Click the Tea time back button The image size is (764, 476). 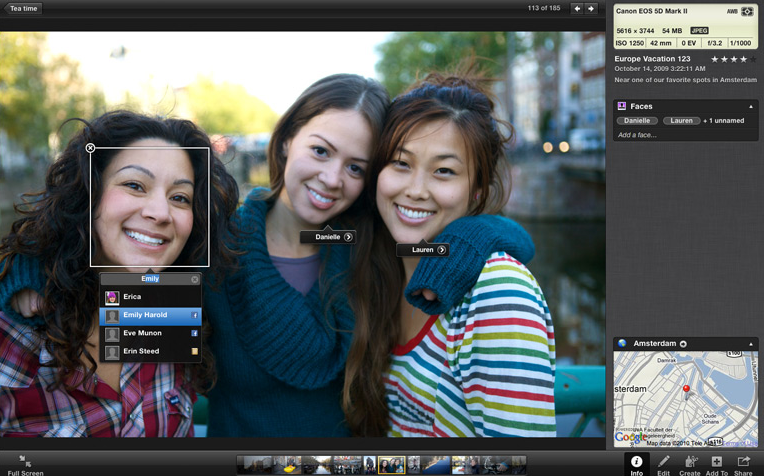tap(22, 8)
